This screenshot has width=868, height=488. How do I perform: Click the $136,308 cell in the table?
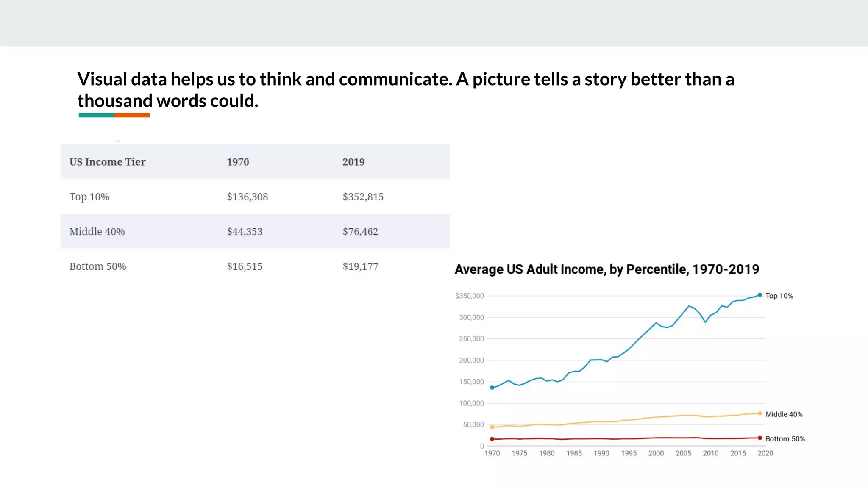[248, 197]
